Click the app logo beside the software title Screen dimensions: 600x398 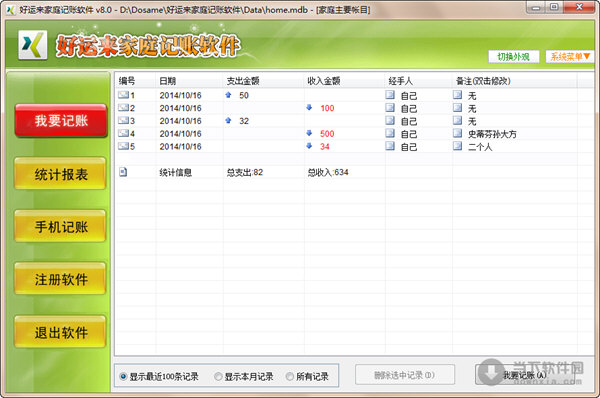(33, 45)
